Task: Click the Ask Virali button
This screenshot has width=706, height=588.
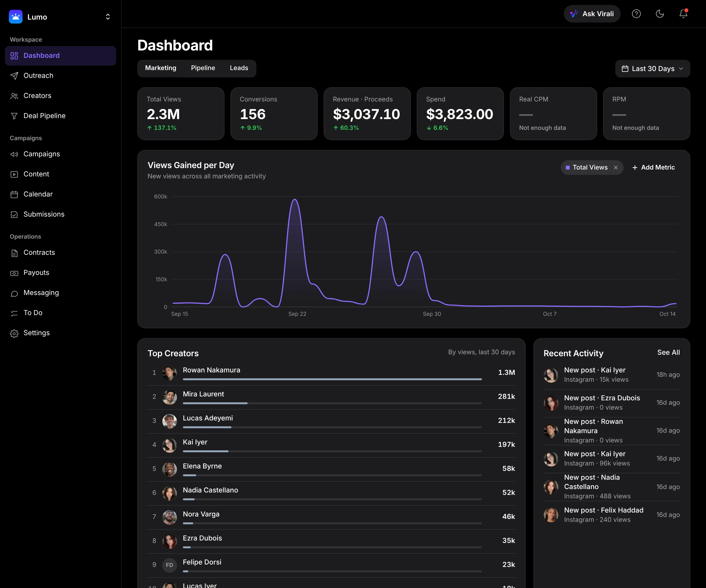Action: coord(592,14)
